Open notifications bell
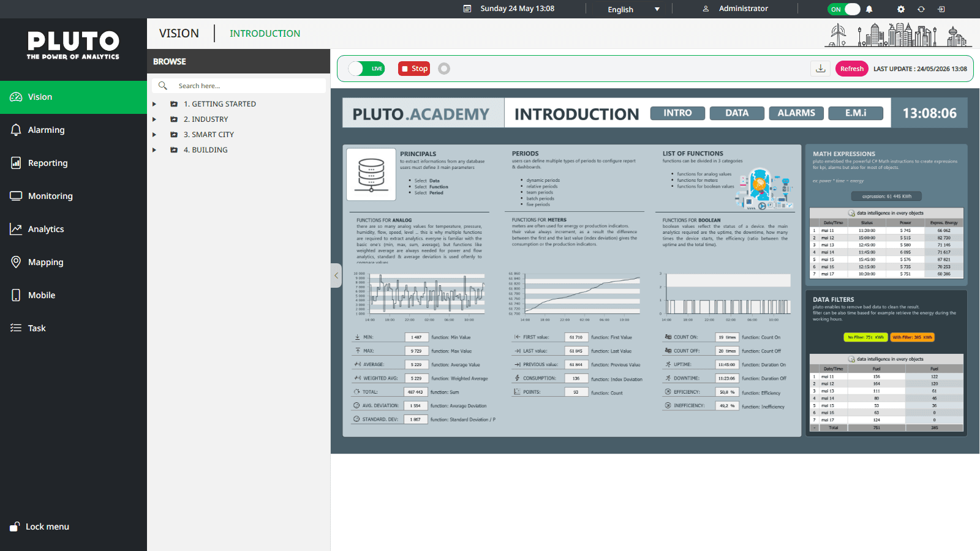Image resolution: width=980 pixels, height=551 pixels. 869,9
